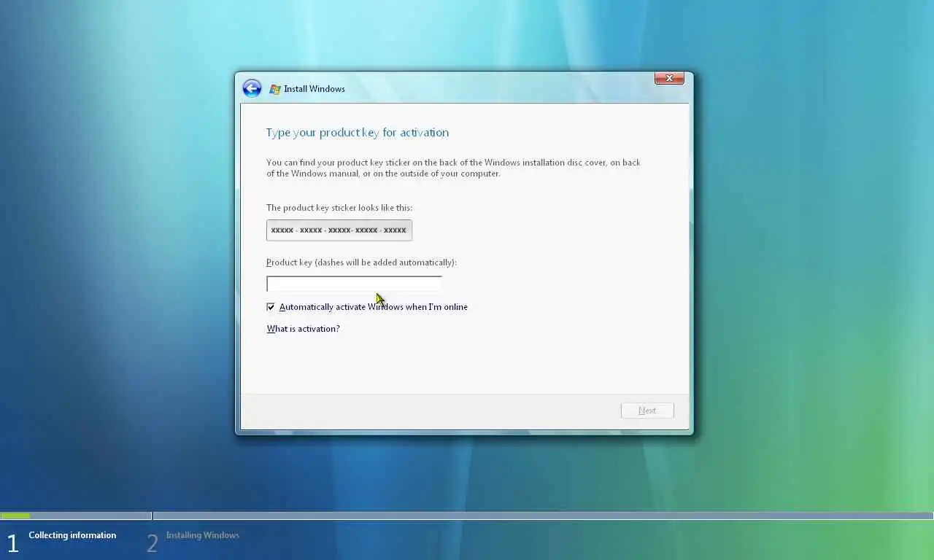The height and width of the screenshot is (560, 934).
Task: Click 'The product key sticker looks like this' text
Action: point(339,208)
